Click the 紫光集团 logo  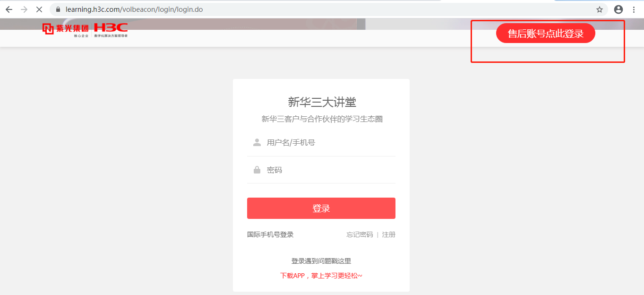pos(65,29)
